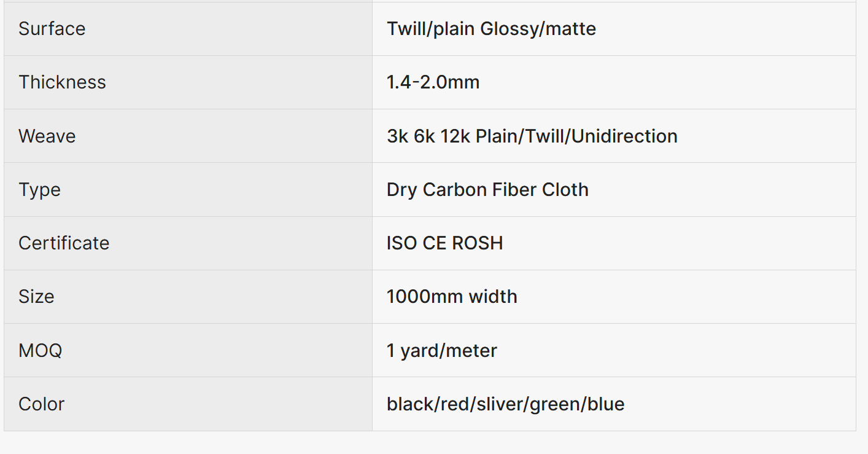868x454 pixels.
Task: Click the Weave label cell
Action: coord(47,136)
